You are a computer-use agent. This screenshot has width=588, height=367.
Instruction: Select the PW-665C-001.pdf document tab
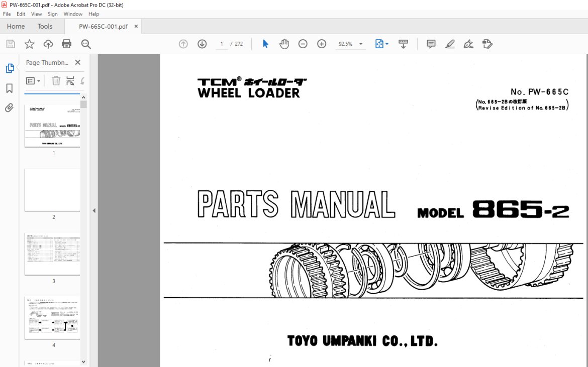click(x=103, y=26)
